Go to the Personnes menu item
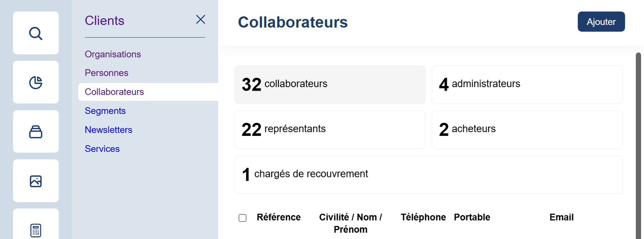 106,73
